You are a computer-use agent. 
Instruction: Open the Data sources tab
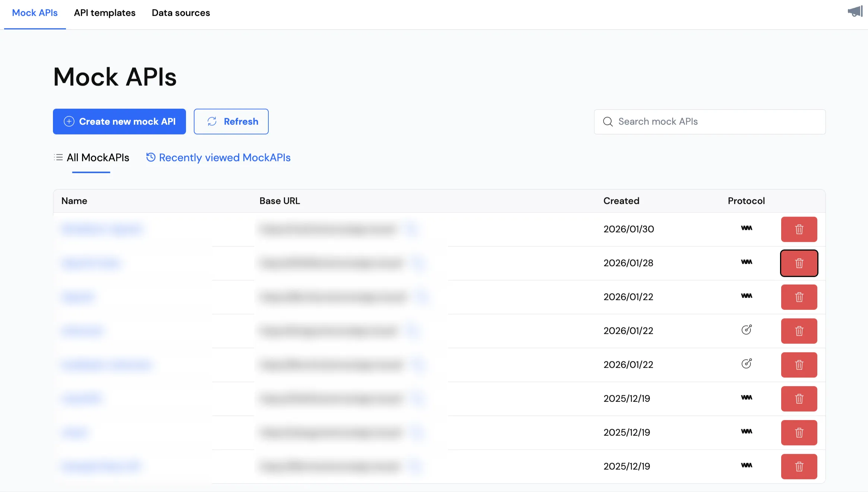[181, 13]
